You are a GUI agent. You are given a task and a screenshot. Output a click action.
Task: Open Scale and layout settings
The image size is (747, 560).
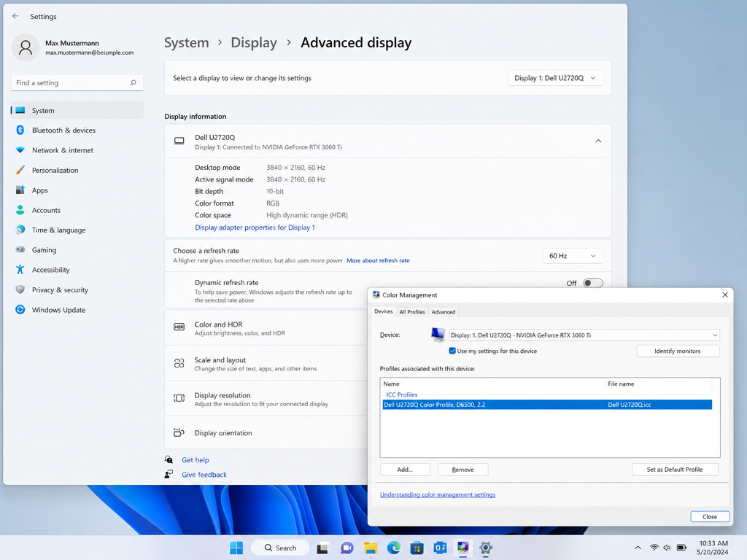[266, 363]
